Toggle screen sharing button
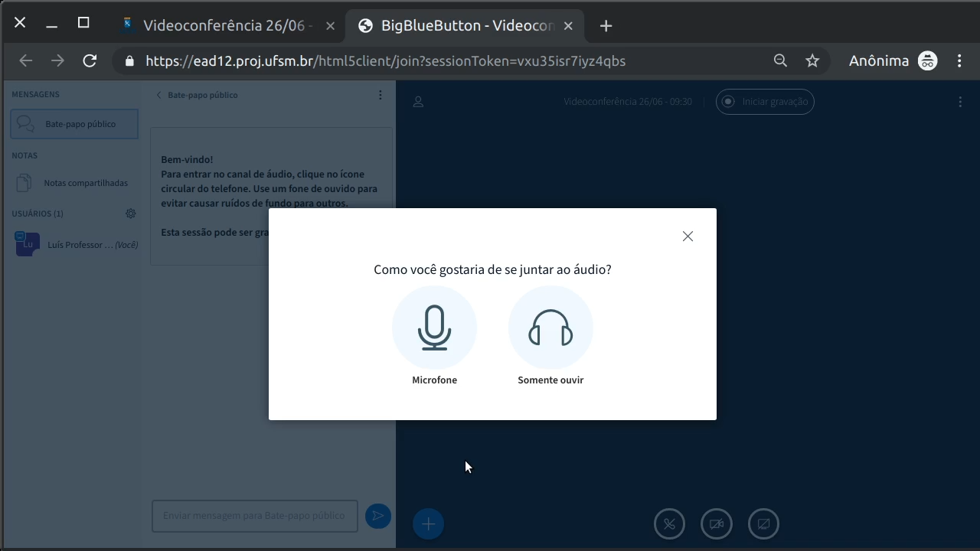Viewport: 980px width, 551px height. point(763,524)
